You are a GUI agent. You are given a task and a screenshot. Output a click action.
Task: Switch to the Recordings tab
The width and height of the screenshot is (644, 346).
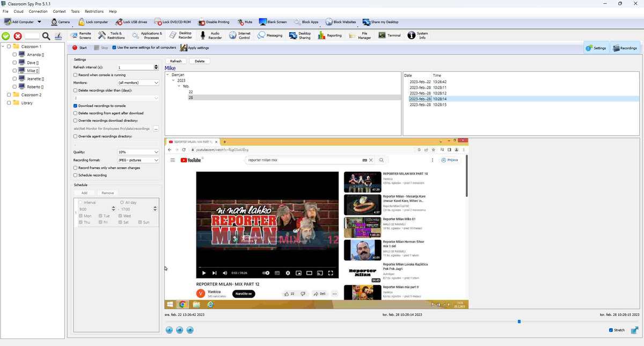point(625,48)
